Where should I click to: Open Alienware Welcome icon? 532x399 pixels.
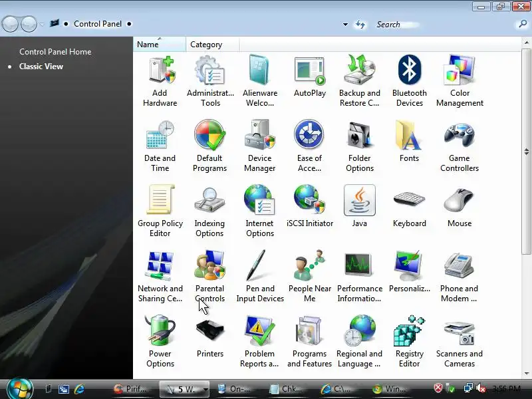pos(260,81)
